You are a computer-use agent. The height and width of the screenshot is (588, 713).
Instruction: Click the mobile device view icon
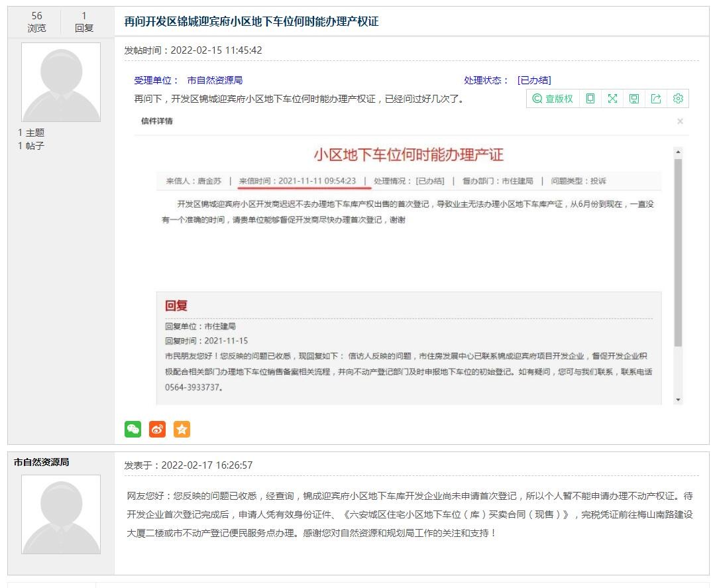(x=590, y=99)
